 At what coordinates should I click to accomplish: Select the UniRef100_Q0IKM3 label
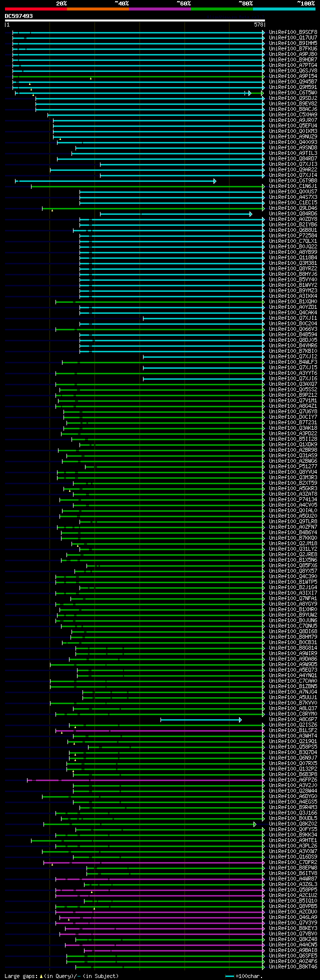click(293, 131)
